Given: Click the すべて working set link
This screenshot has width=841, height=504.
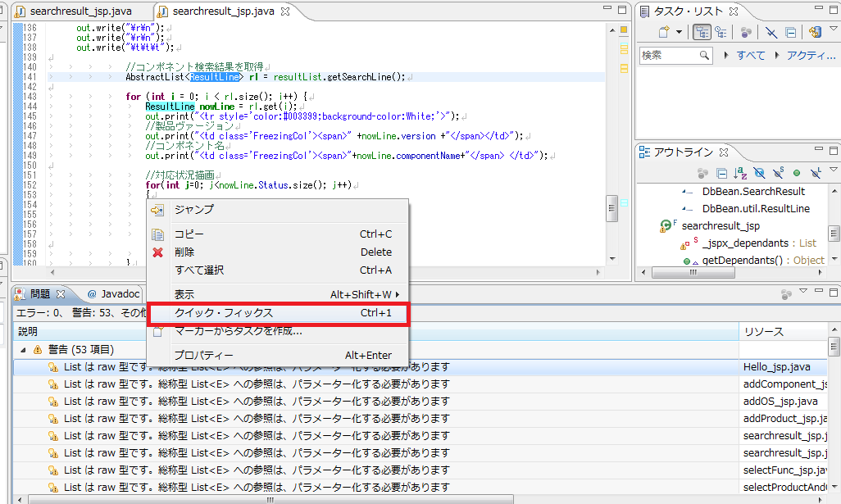Looking at the screenshot, I should pos(750,55).
